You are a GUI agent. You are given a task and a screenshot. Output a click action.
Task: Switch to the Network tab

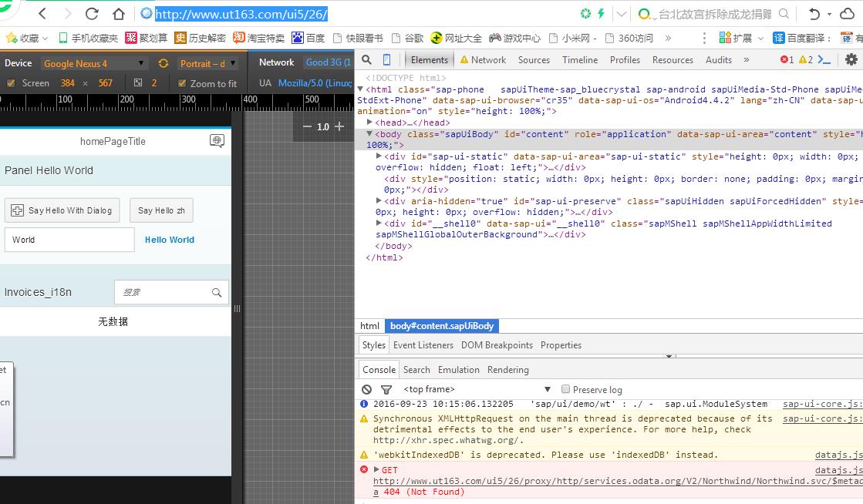click(483, 60)
